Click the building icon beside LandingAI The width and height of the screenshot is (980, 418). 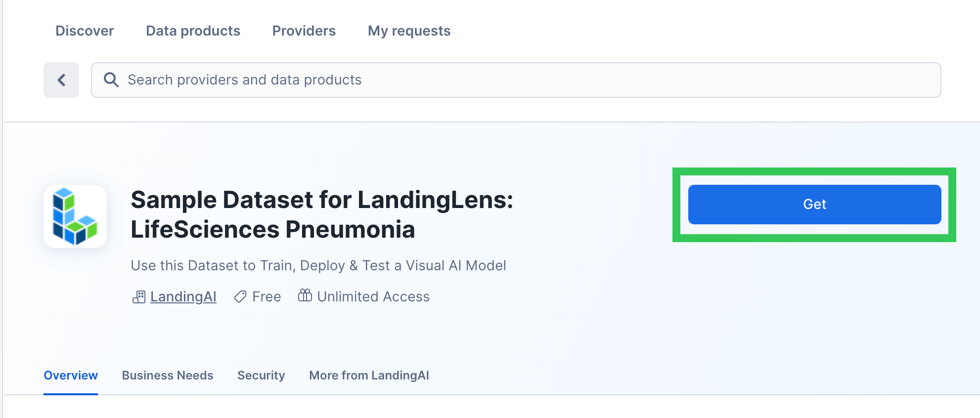pyautogui.click(x=139, y=297)
